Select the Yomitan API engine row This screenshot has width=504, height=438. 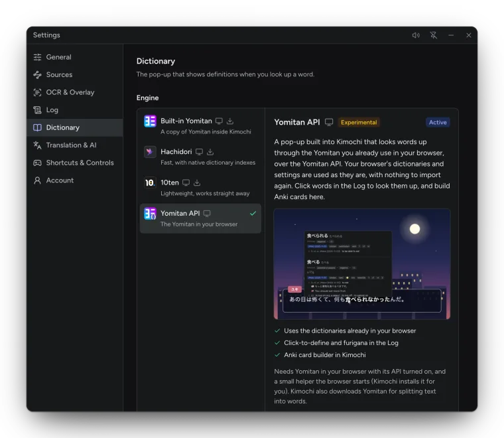click(x=200, y=218)
